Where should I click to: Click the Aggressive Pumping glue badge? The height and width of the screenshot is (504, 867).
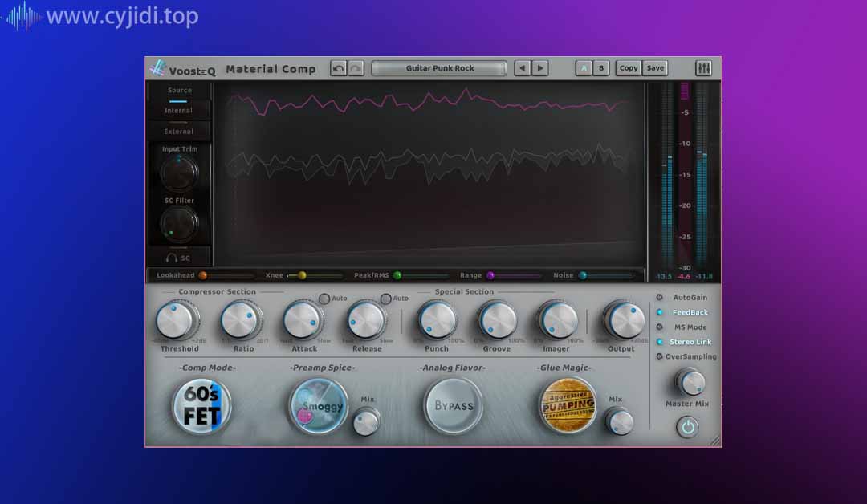pos(568,406)
